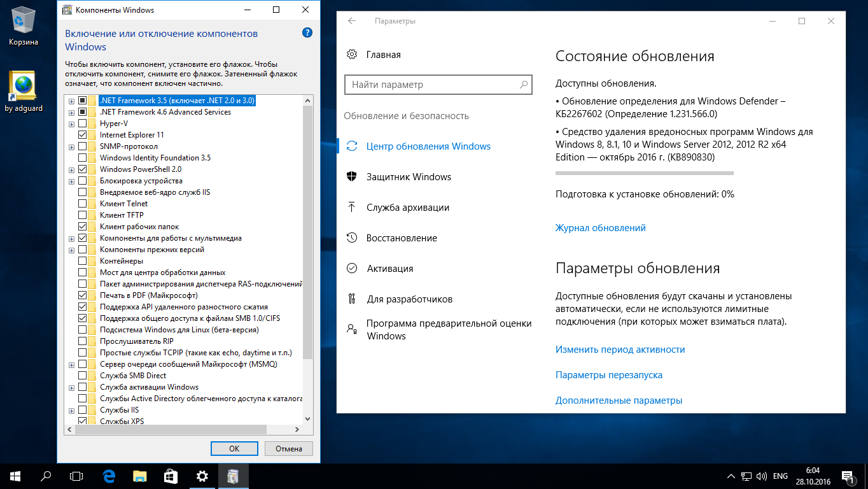Click the Активация checkmark circle icon
The image size is (868, 489).
coord(352,269)
